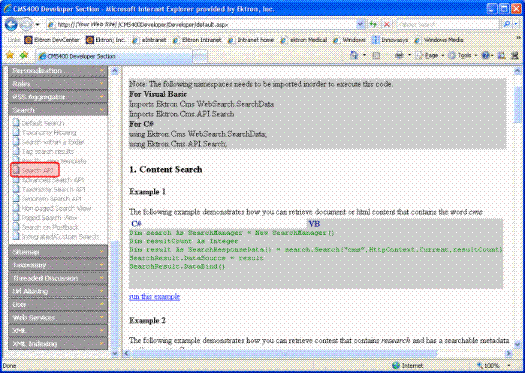Expand the Taxonomy sidebar section
This screenshot has height=373, width=525.
pos(58,265)
